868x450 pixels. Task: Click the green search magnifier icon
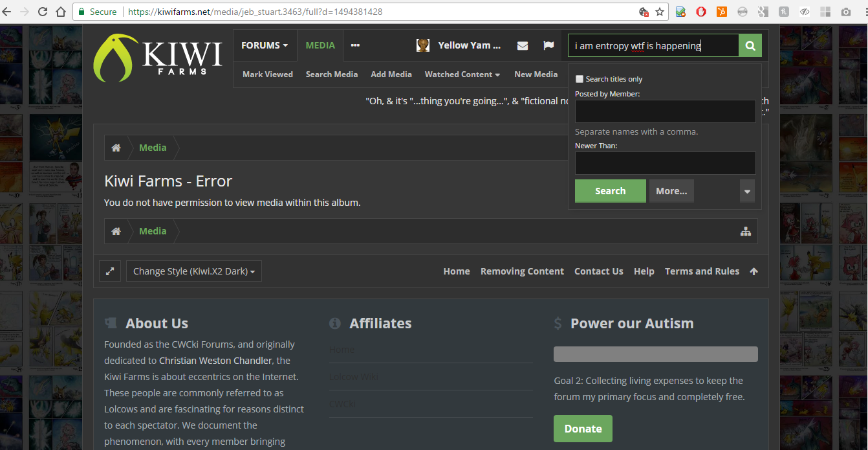[750, 46]
